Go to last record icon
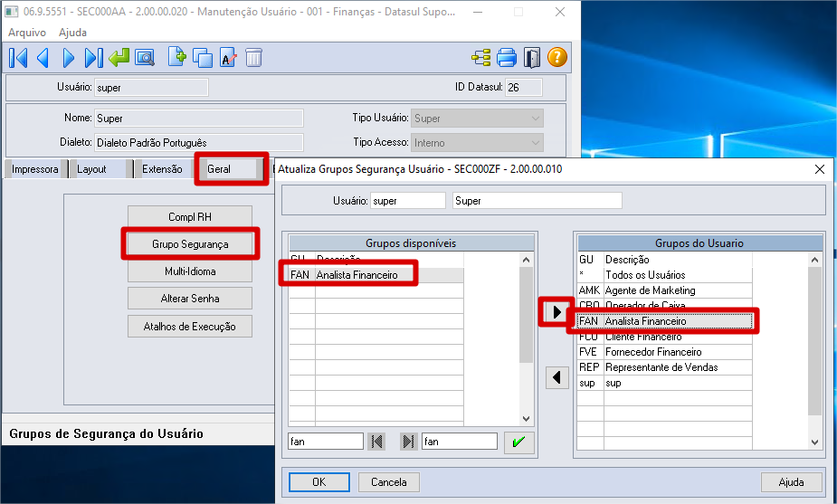This screenshot has width=837, height=504. coord(94,58)
